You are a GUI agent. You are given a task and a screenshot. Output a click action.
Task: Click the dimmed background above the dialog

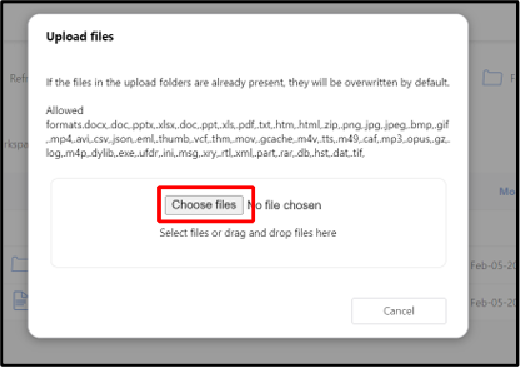click(260, 7)
